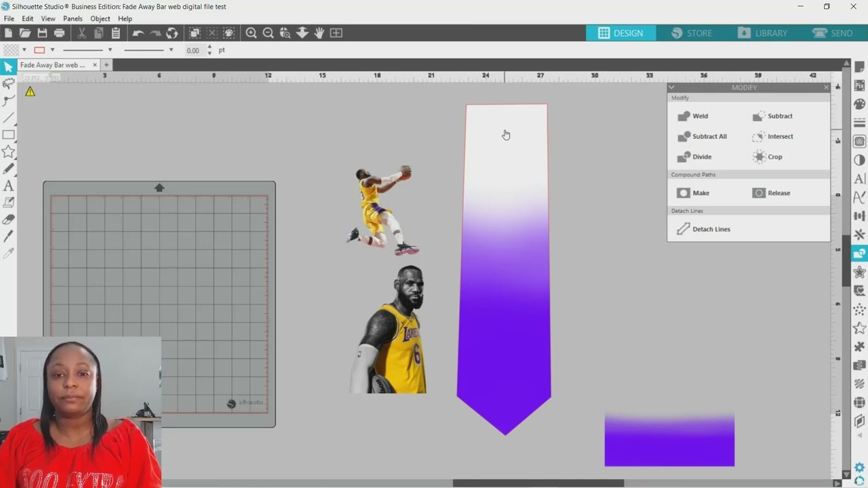Click the warning triangle on canvas

coord(30,91)
